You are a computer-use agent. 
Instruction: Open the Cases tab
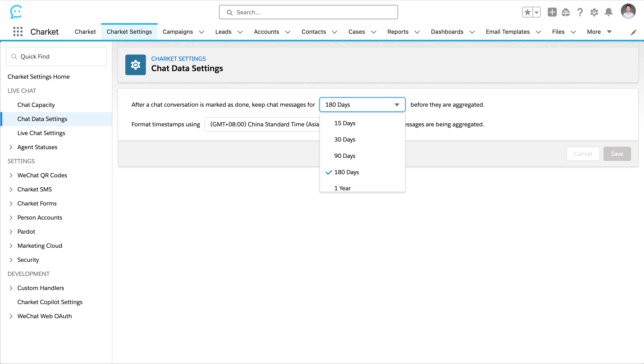356,32
